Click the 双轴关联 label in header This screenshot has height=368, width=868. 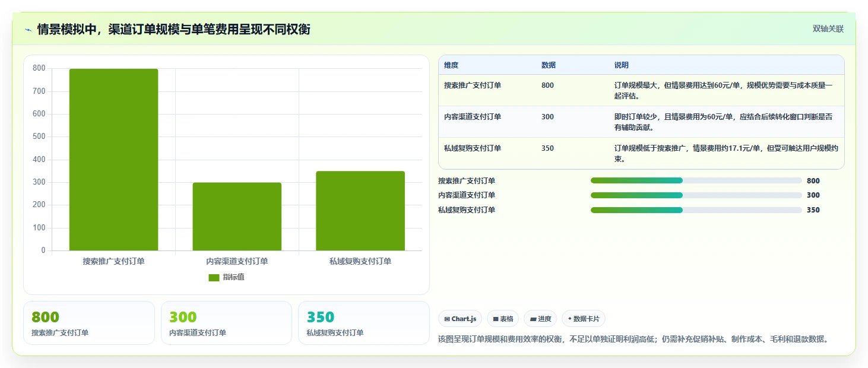(x=828, y=29)
